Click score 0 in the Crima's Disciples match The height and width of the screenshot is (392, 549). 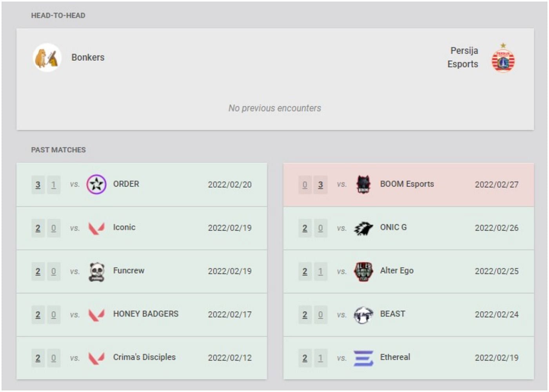54,358
